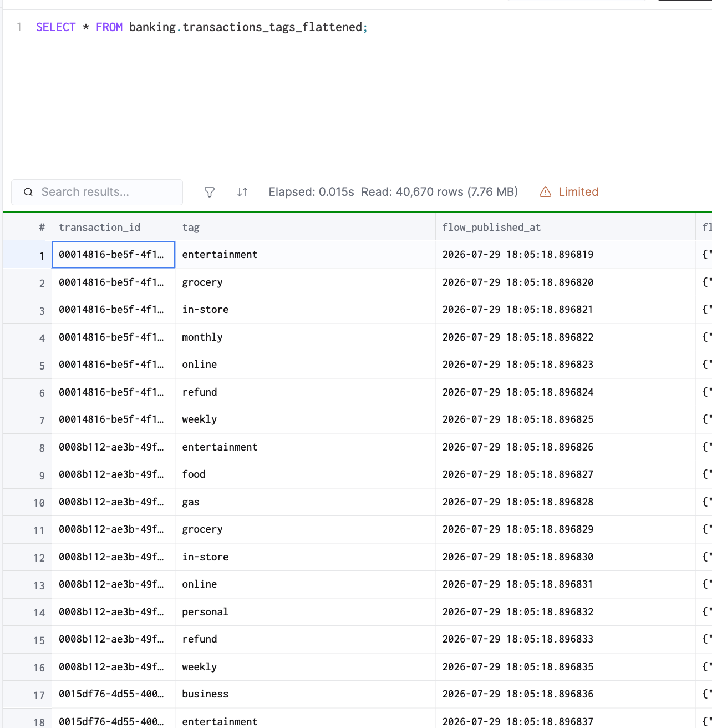Click timestamp ending 896832 in row 14
Screen dimensions: 712x728
pyautogui.click(x=518, y=612)
